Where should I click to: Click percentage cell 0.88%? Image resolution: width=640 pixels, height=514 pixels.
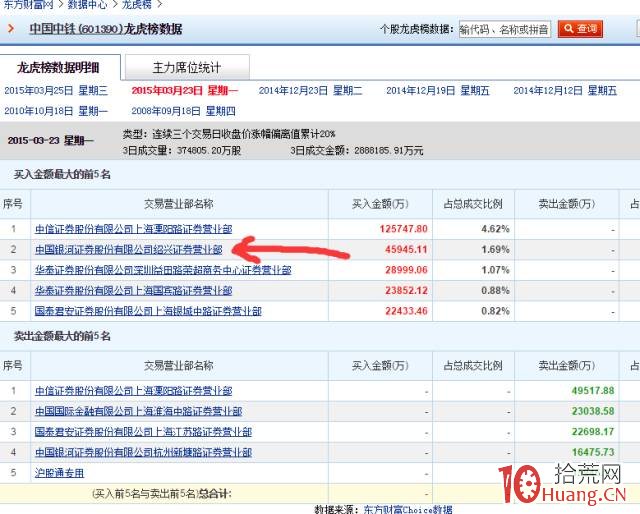pos(496,291)
